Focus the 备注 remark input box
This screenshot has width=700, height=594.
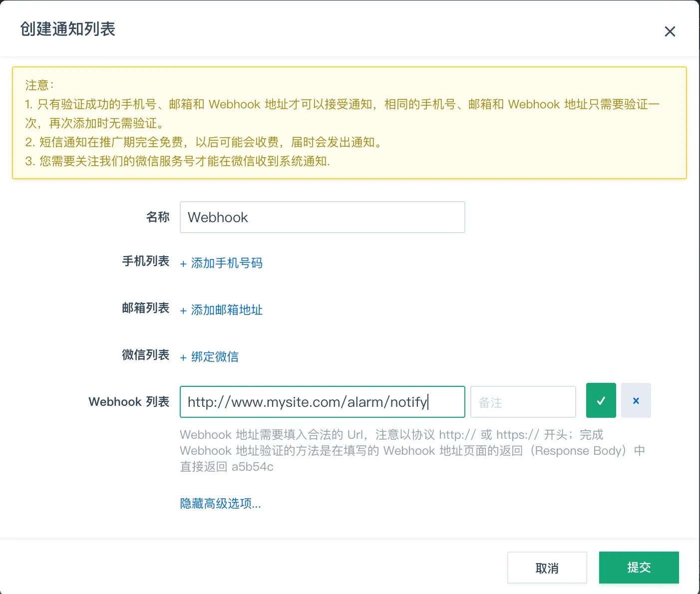click(523, 402)
